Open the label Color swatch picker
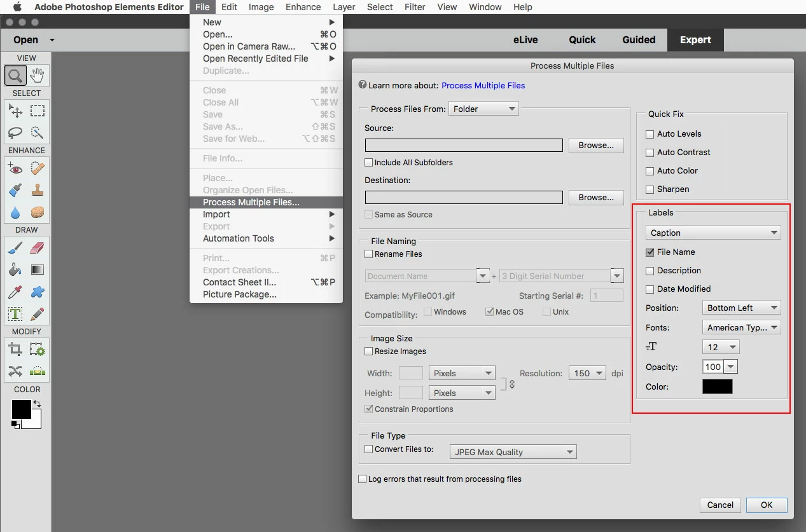The width and height of the screenshot is (806, 532). (717, 386)
